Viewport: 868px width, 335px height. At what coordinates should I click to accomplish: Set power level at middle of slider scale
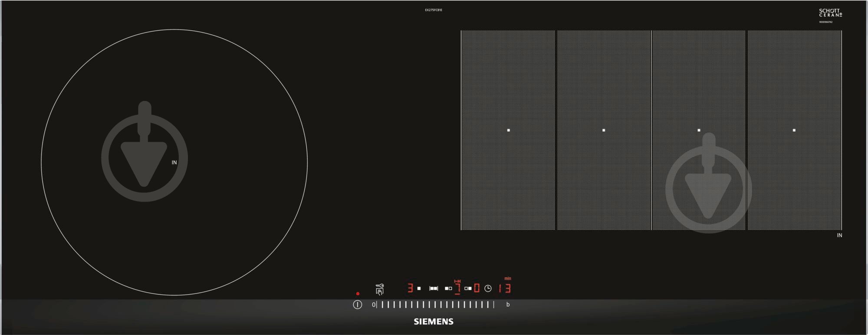click(435, 305)
